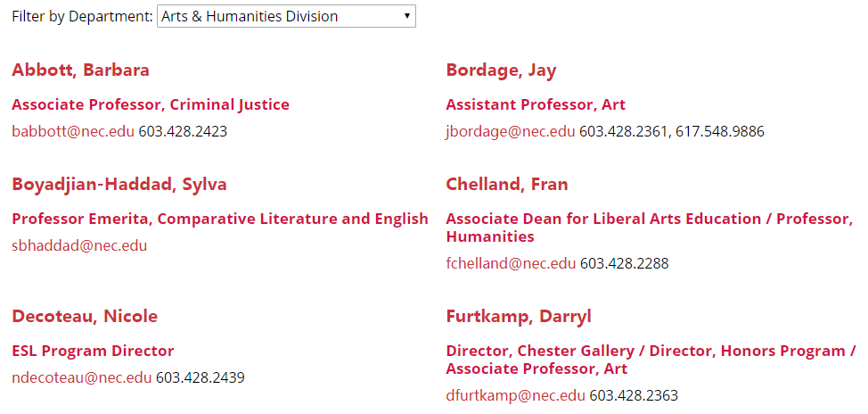The height and width of the screenshot is (414, 868).
Task: Open Fran Chelland's profile name link
Action: (x=506, y=185)
